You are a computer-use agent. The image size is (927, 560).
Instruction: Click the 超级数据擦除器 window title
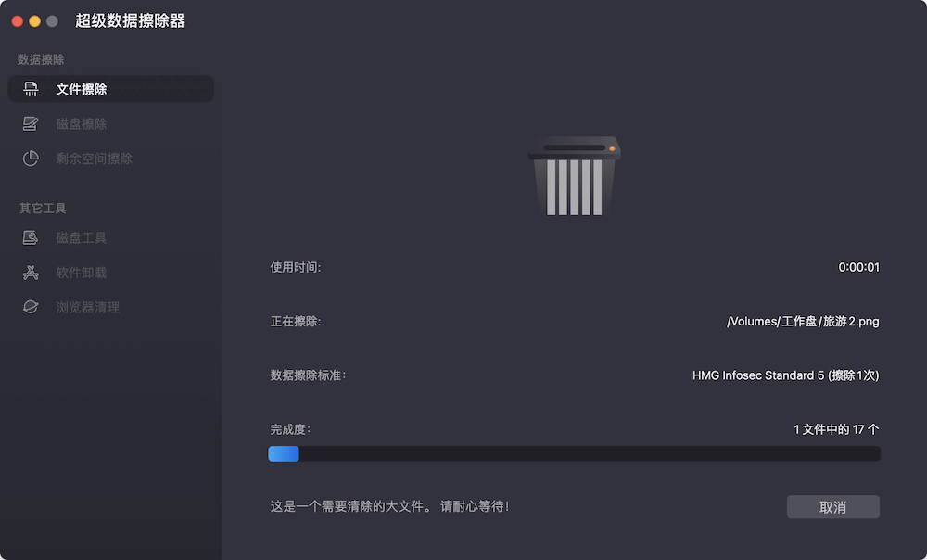(130, 19)
